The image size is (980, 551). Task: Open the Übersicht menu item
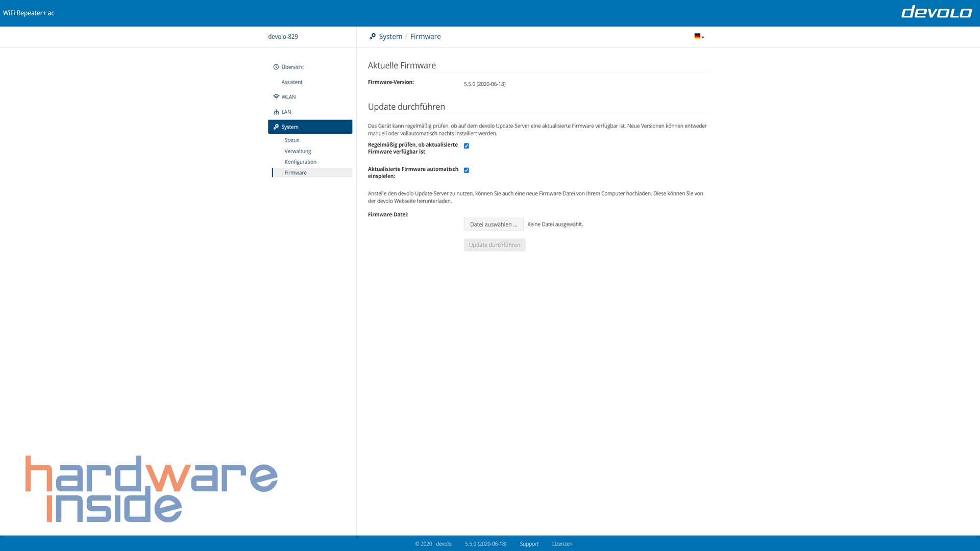[292, 67]
